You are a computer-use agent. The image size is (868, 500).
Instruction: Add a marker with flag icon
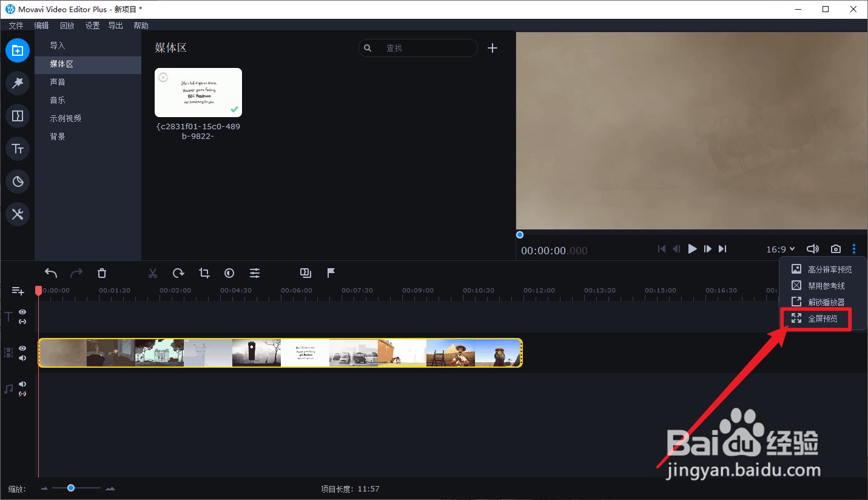point(331,273)
